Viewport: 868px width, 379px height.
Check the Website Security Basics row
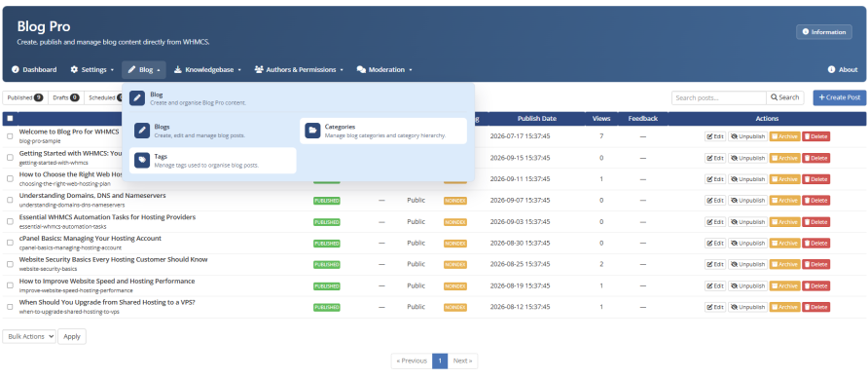tap(10, 264)
